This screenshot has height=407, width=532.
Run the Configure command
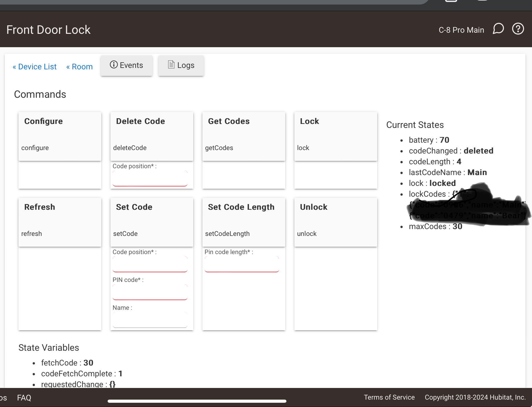tap(60, 136)
